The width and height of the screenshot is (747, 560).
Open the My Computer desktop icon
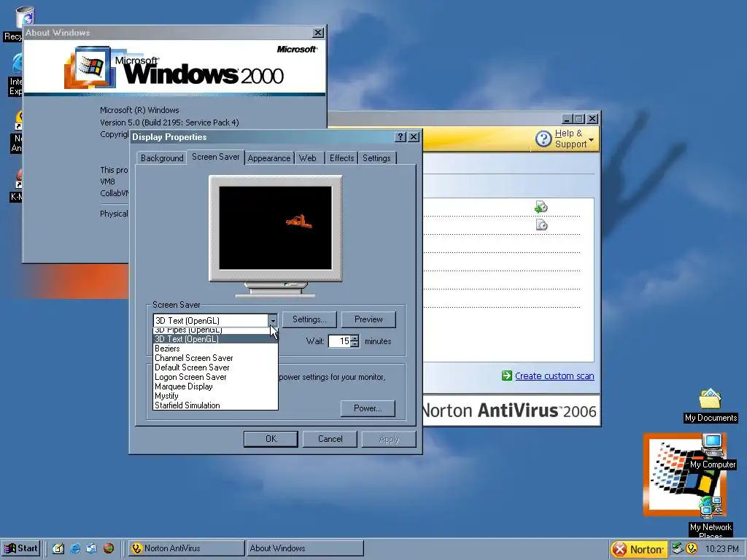click(x=713, y=451)
